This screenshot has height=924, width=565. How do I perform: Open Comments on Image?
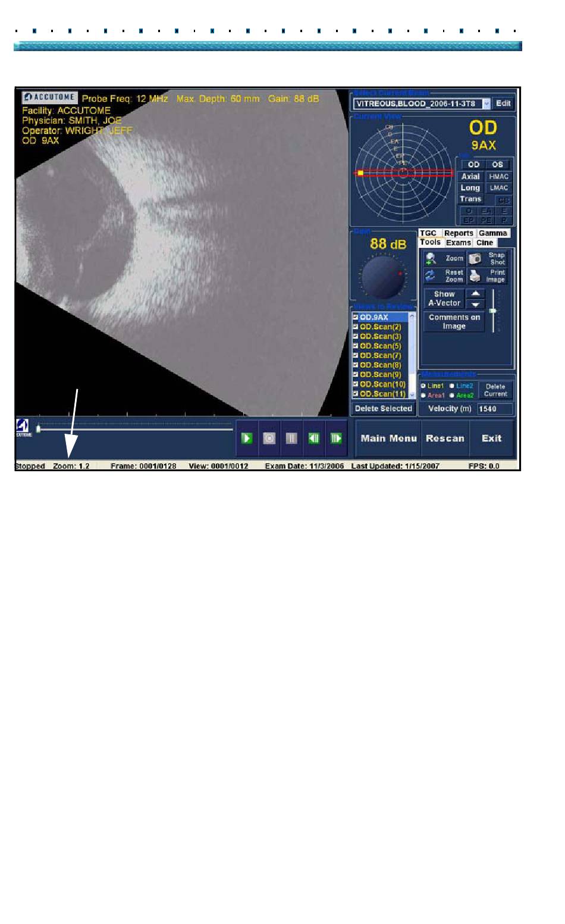[454, 322]
